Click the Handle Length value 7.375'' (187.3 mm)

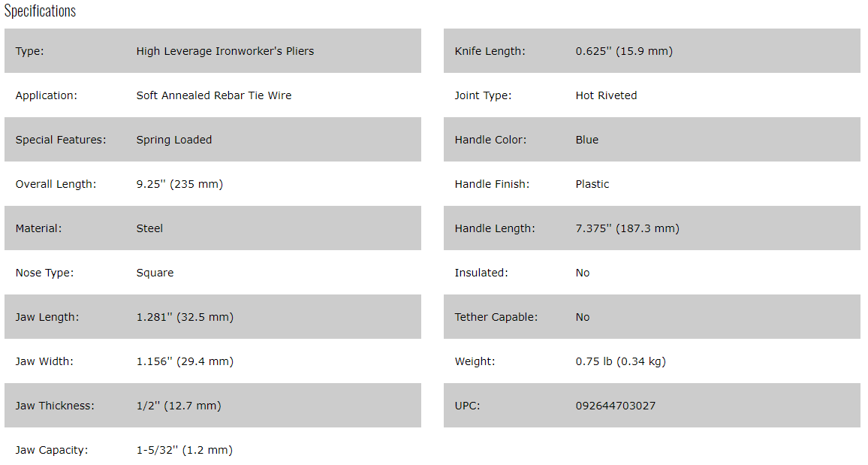(x=627, y=228)
